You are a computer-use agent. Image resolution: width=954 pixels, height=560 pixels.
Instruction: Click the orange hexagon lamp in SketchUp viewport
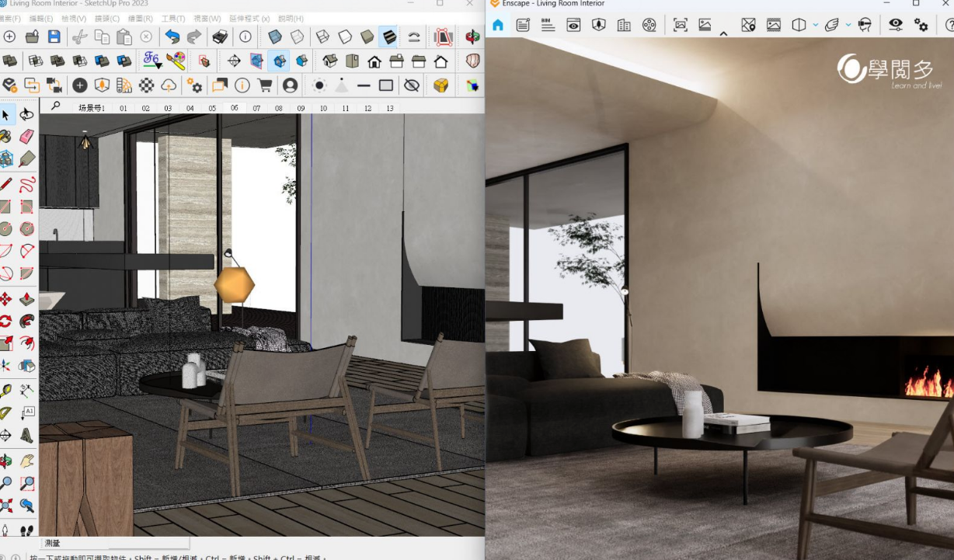coord(235,284)
